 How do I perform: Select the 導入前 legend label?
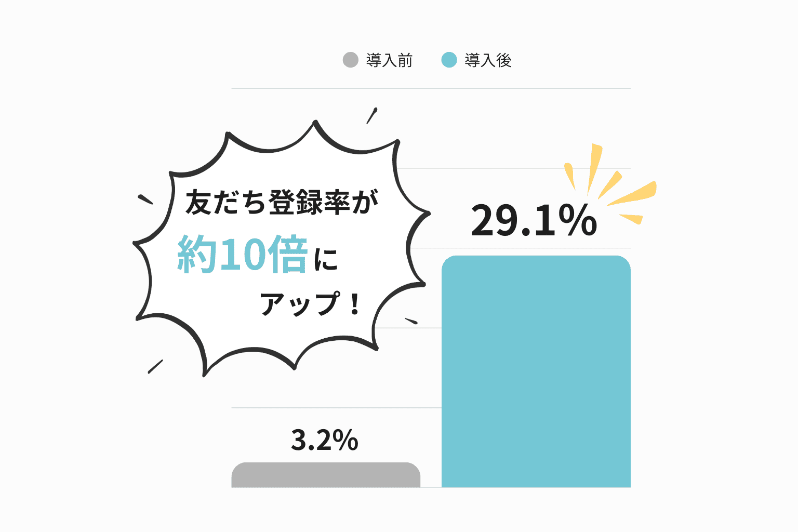tap(389, 60)
